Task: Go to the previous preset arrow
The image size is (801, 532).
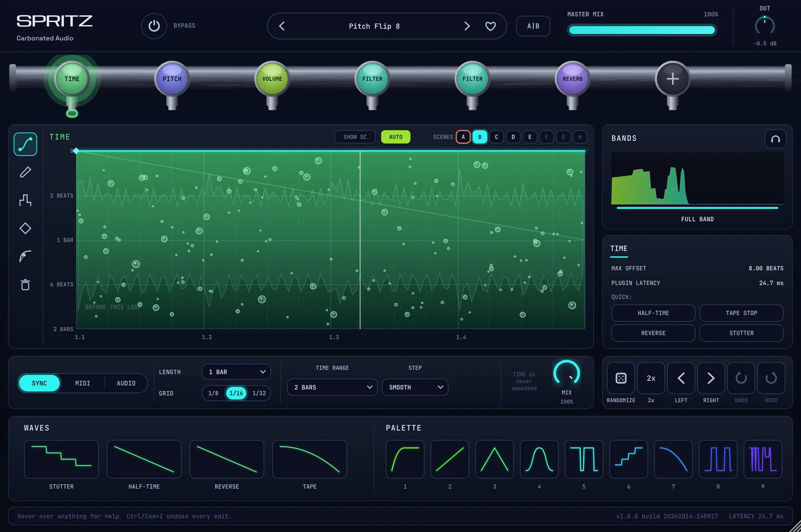Action: [x=282, y=26]
